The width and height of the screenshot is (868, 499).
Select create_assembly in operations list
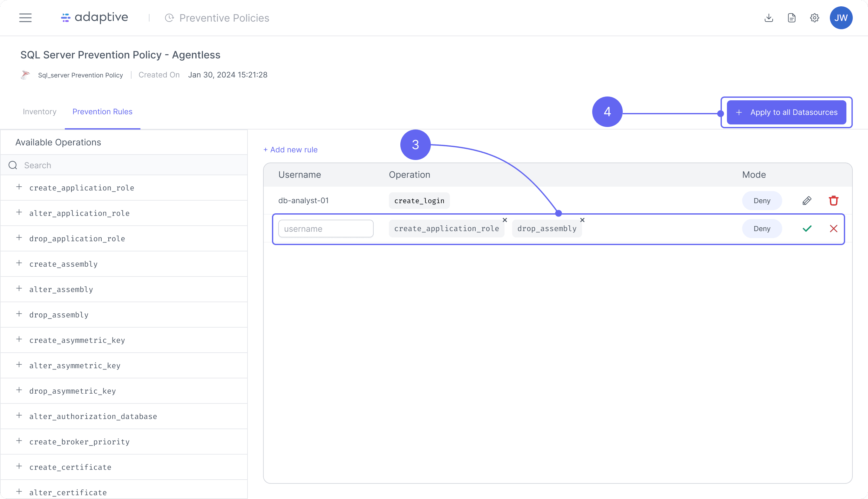click(64, 264)
